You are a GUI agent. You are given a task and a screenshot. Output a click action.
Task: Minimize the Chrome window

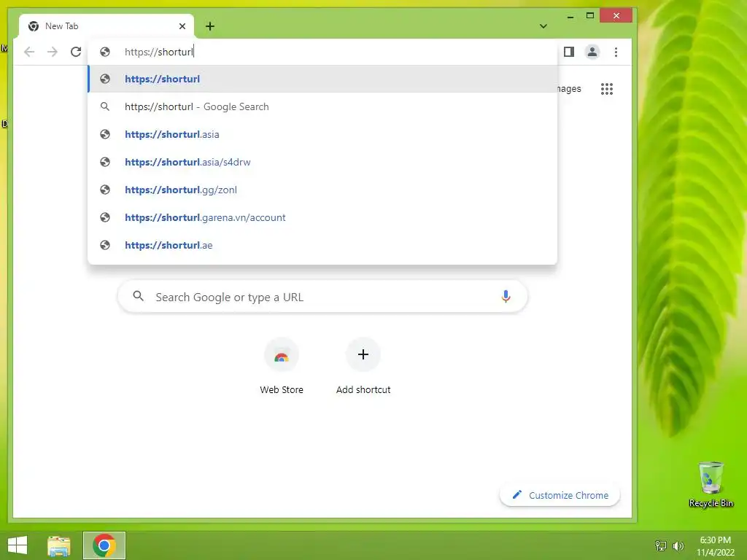[x=570, y=16]
